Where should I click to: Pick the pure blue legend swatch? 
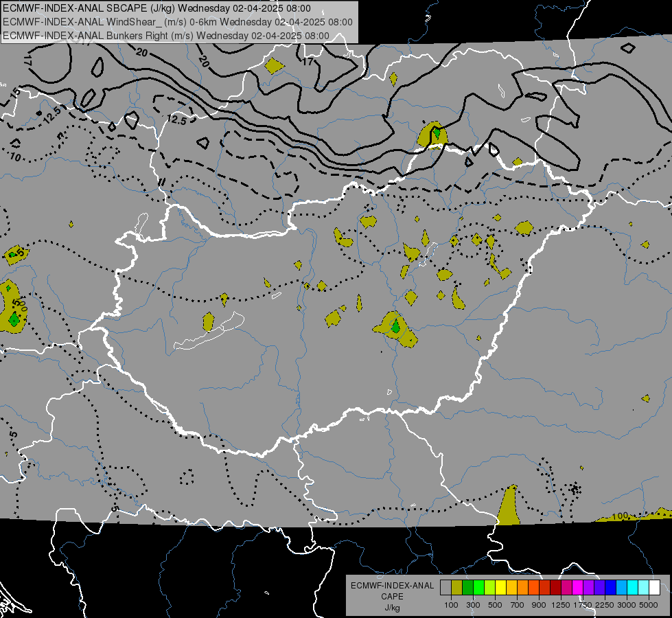point(611,588)
